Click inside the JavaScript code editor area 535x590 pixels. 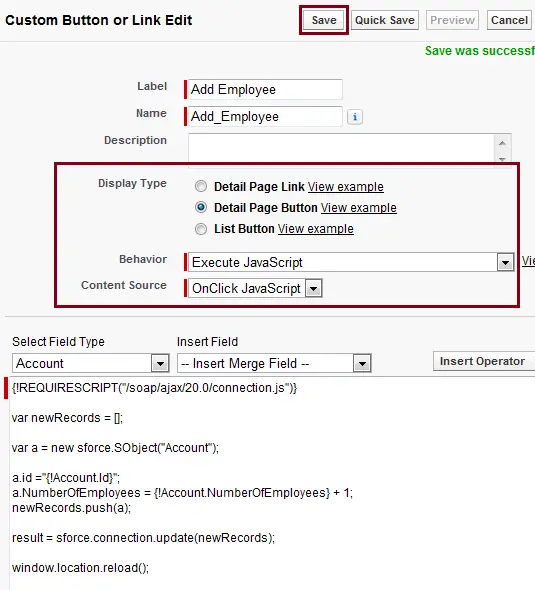[x=272, y=483]
